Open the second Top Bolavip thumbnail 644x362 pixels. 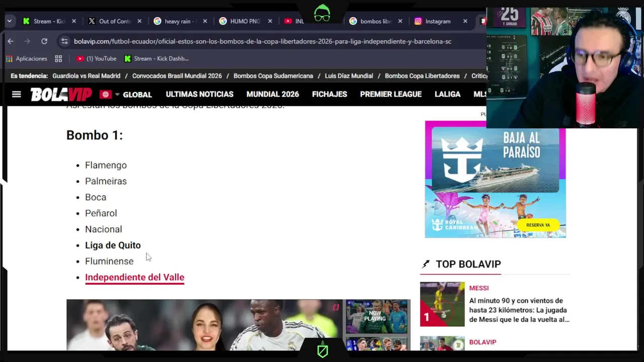442,343
